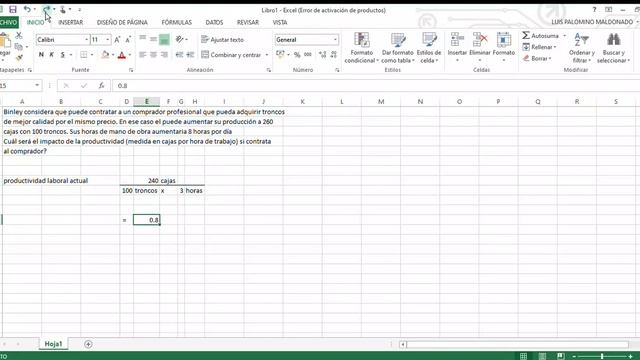Expand the Autosuma dropdown arrow

tap(564, 36)
